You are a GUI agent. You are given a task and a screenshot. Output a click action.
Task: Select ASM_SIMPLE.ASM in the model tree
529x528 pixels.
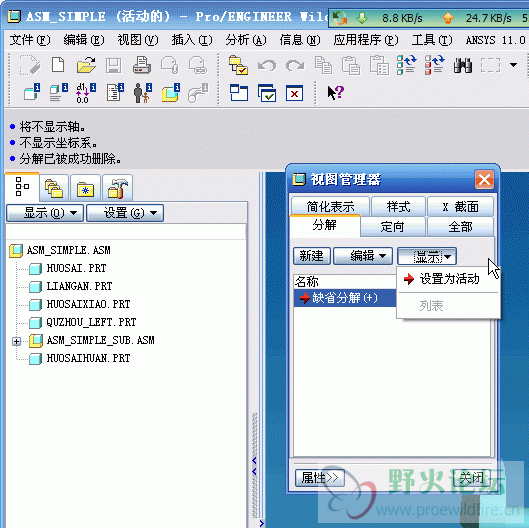68,250
